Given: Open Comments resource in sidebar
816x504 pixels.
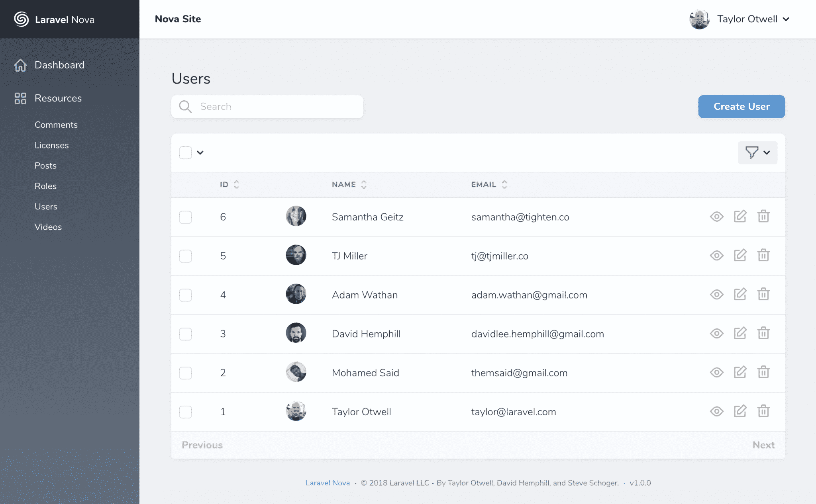Looking at the screenshot, I should pos(56,125).
